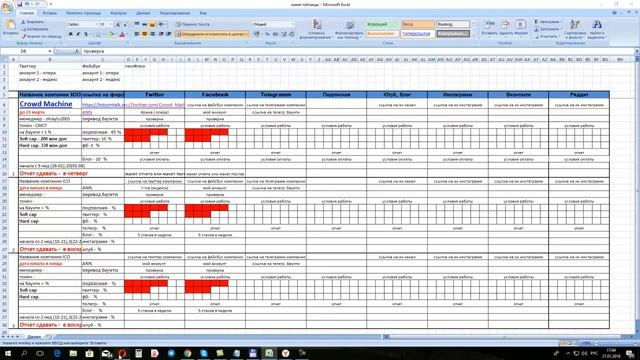Image resolution: width=640 pixels, height=360 pixels.
Task: Toggle Merge and Center (Объединить и поместить в центре)
Action: pos(211,34)
